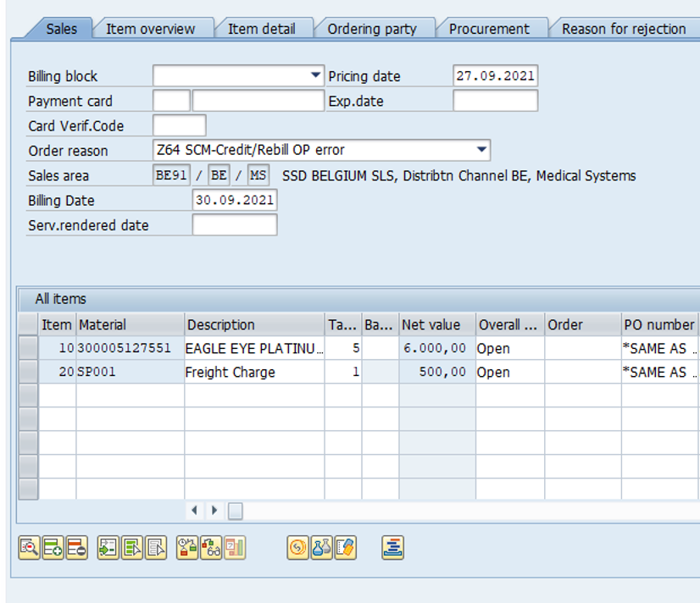Click the Open status of item 10

tap(510, 348)
